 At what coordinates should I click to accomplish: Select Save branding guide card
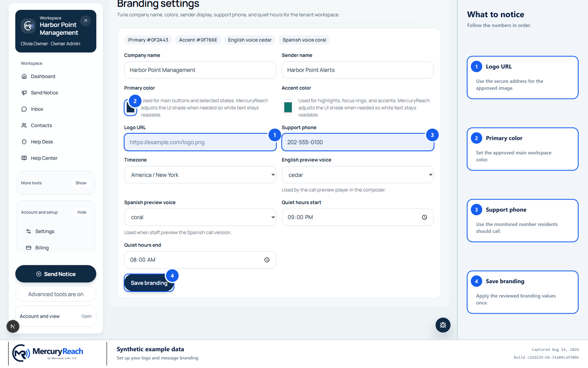coord(523,292)
